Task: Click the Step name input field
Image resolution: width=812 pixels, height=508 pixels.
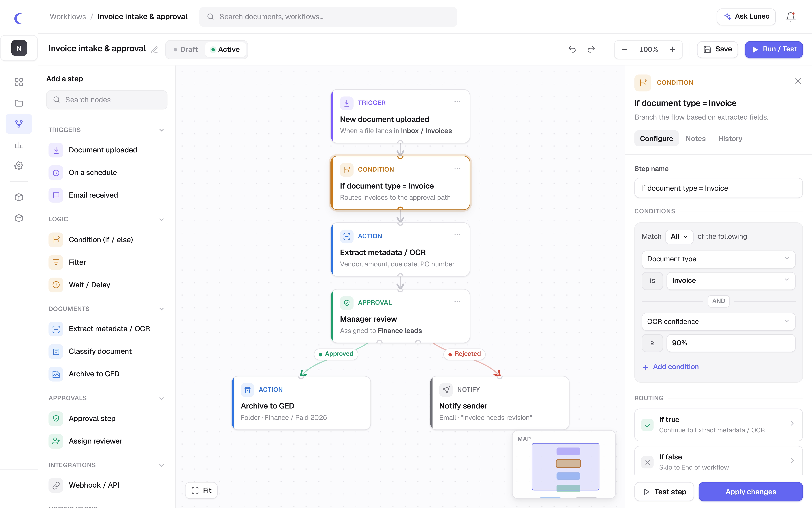Action: 718,188
